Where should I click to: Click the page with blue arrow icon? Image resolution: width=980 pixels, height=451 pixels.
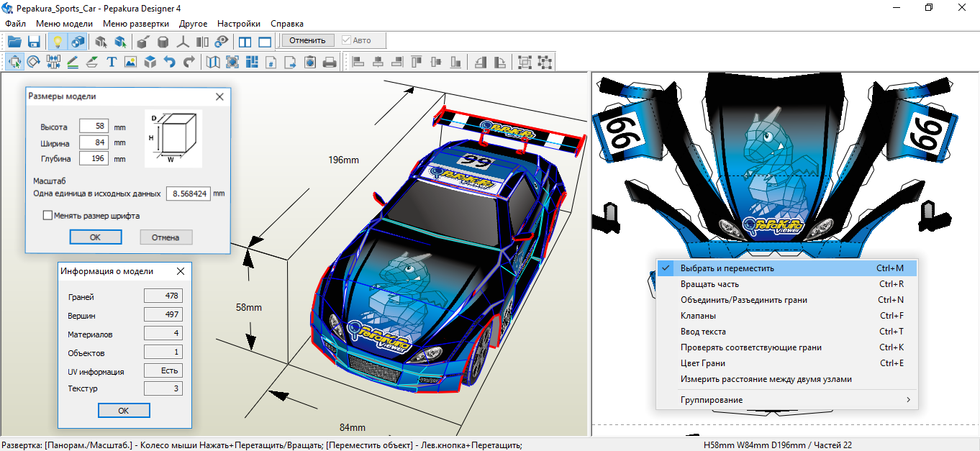coord(291,62)
